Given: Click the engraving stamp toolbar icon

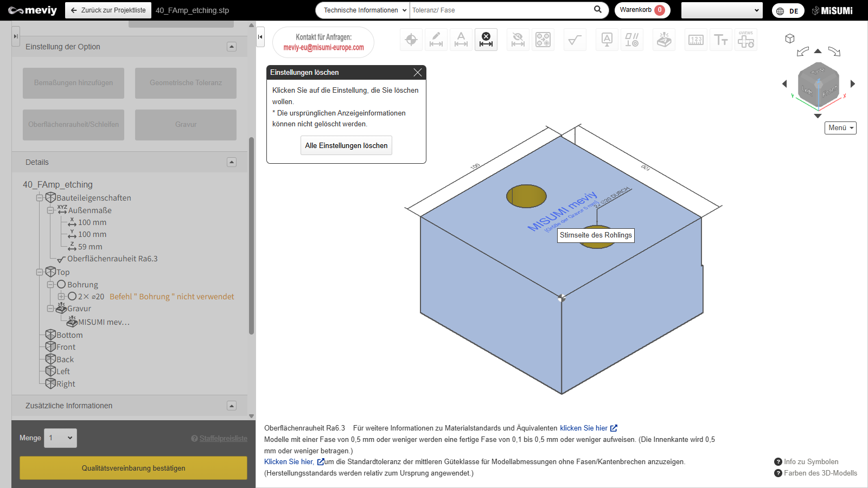Looking at the screenshot, I should (664, 40).
